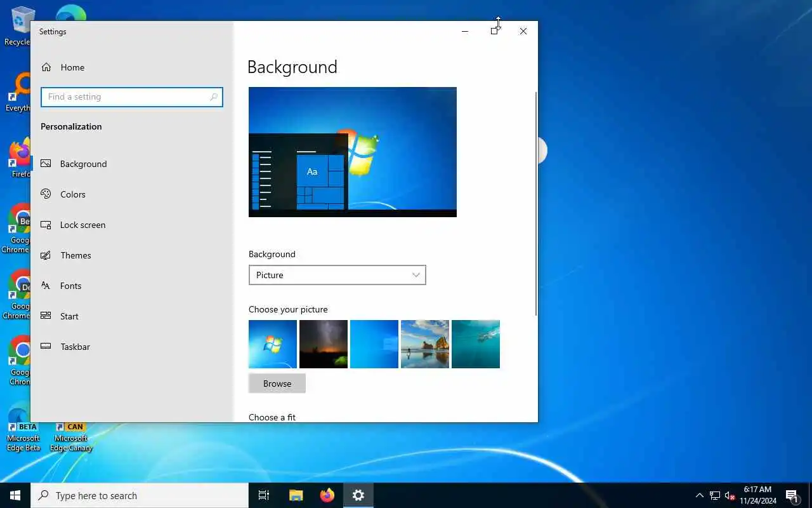The image size is (812, 508).
Task: Open the Windows Start menu
Action: [x=15, y=495]
